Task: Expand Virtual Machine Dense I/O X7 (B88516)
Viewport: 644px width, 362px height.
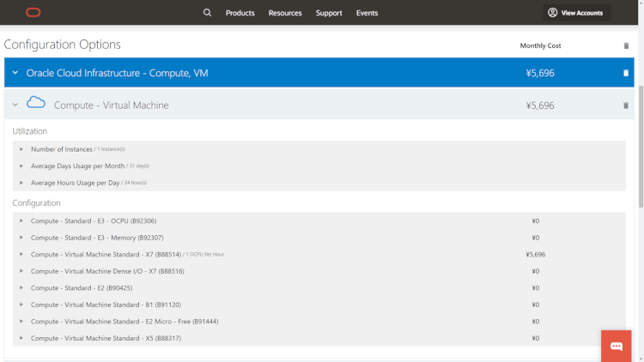Action: tap(21, 271)
